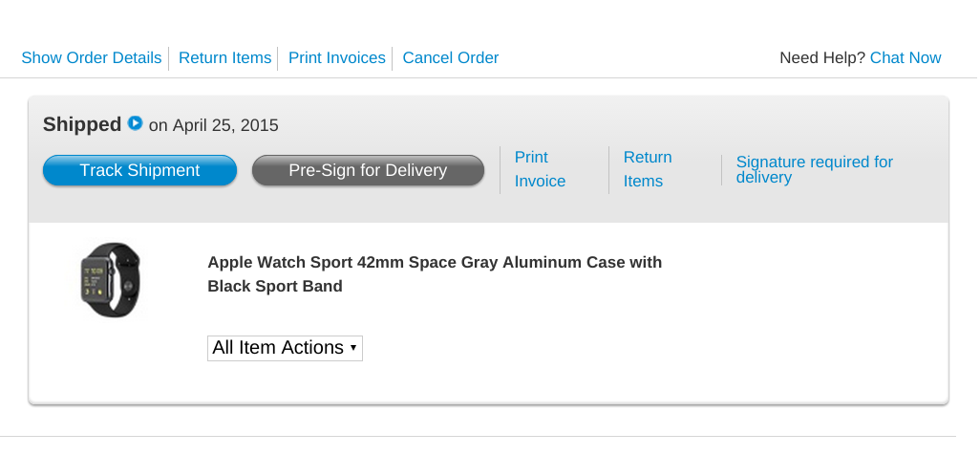
Task: Select Pre-Sign for Delivery button
Action: [x=368, y=170]
